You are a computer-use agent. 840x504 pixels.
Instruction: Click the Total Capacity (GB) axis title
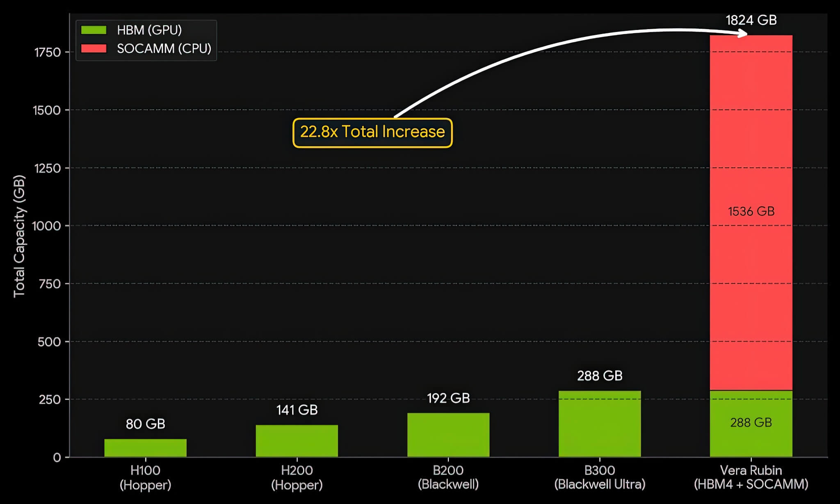19,236
